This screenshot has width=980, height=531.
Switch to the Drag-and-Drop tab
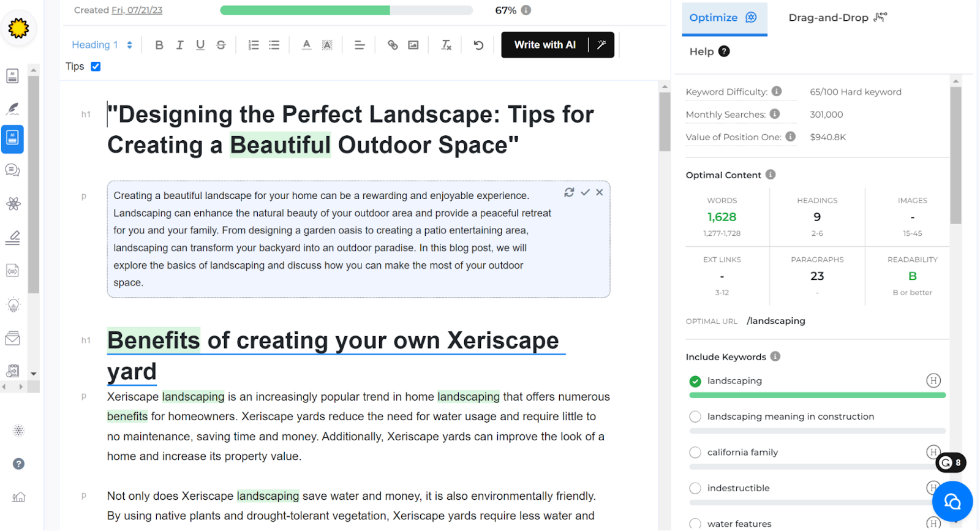tap(837, 18)
